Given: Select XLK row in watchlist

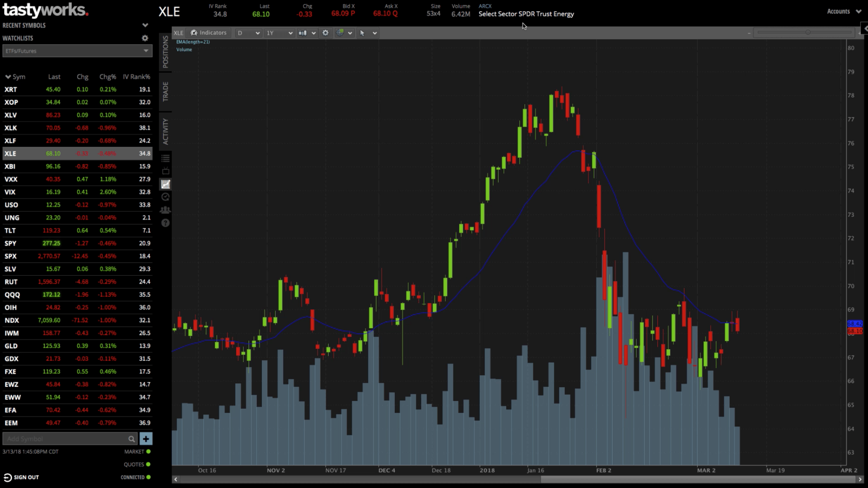Looking at the screenshot, I should tap(77, 128).
